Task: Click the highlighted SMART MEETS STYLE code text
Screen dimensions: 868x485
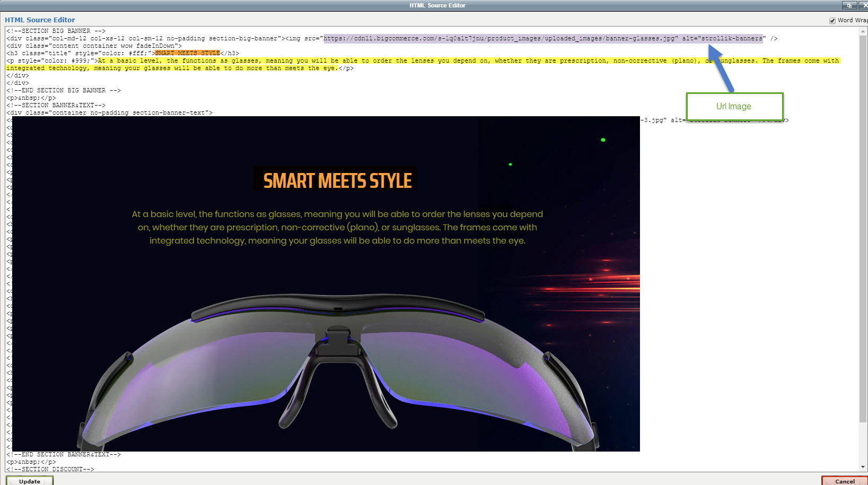Action: [187, 53]
